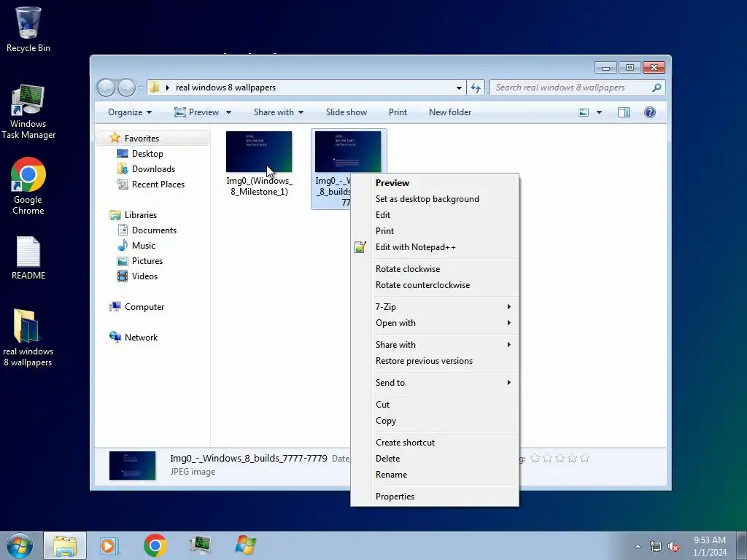
Task: Click the taskbar clock
Action: [x=709, y=546]
